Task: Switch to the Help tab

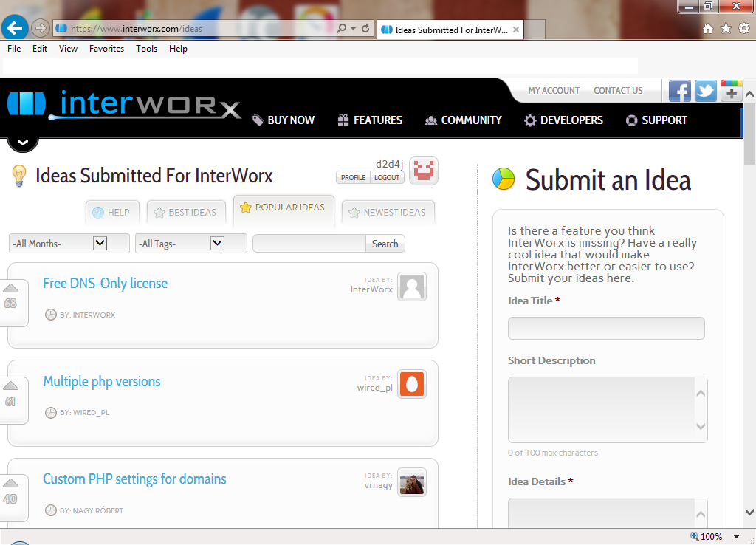Action: point(112,212)
